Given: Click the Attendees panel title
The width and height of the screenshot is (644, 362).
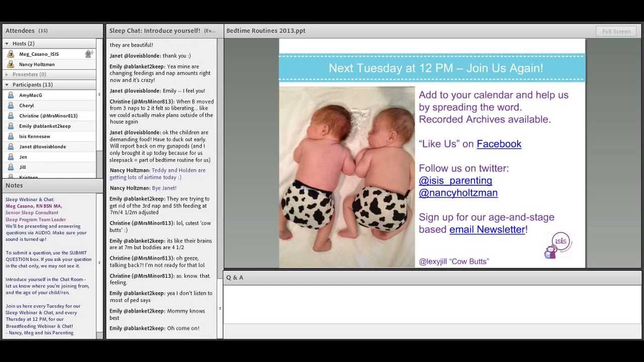Looking at the screenshot, I should click(x=20, y=31).
